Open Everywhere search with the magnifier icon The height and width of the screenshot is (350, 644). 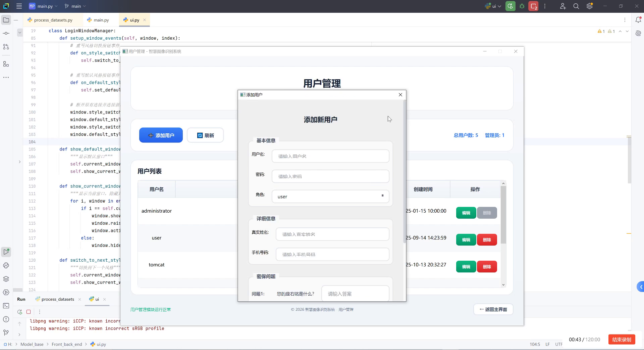pos(576,6)
